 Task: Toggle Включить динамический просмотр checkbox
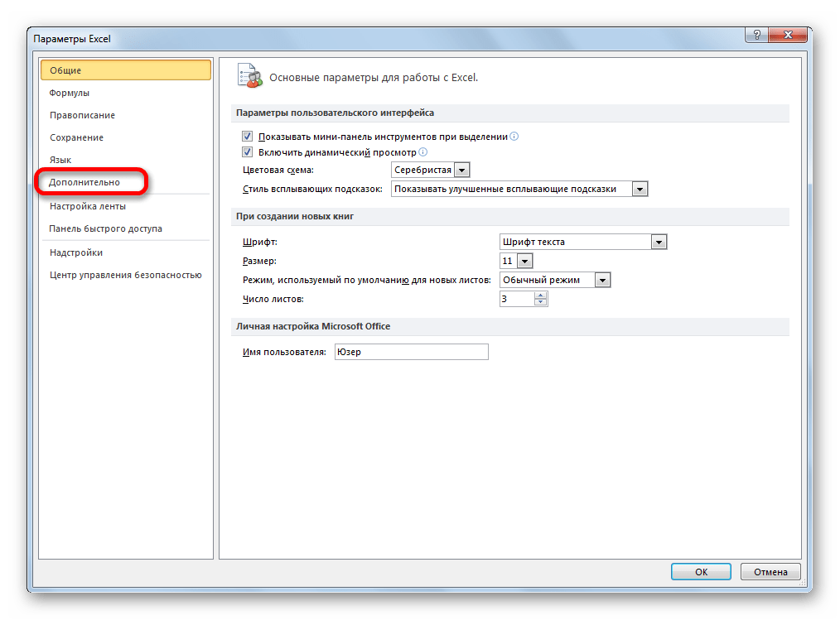[x=247, y=152]
